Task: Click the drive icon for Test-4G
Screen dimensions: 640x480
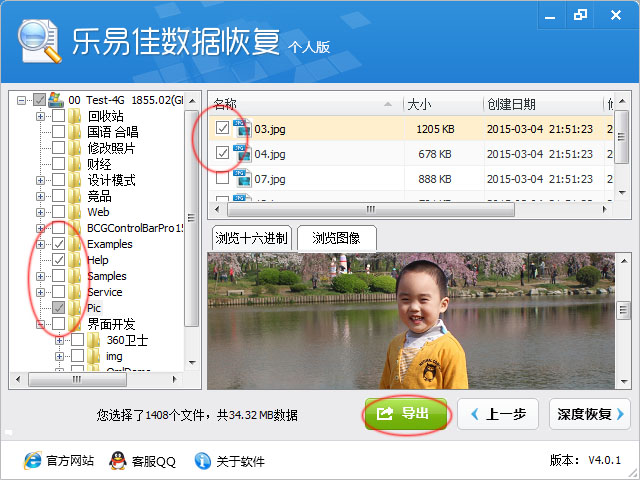Action: coord(56,100)
